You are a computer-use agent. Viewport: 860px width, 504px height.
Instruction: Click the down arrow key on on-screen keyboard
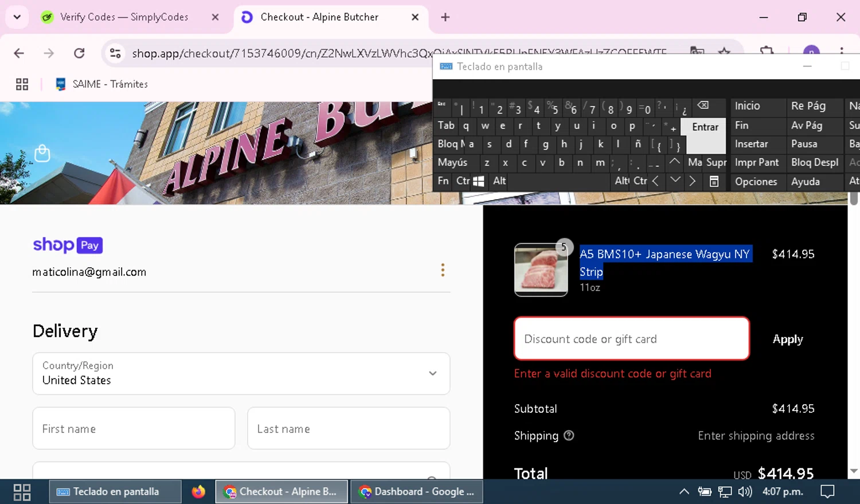[675, 181]
